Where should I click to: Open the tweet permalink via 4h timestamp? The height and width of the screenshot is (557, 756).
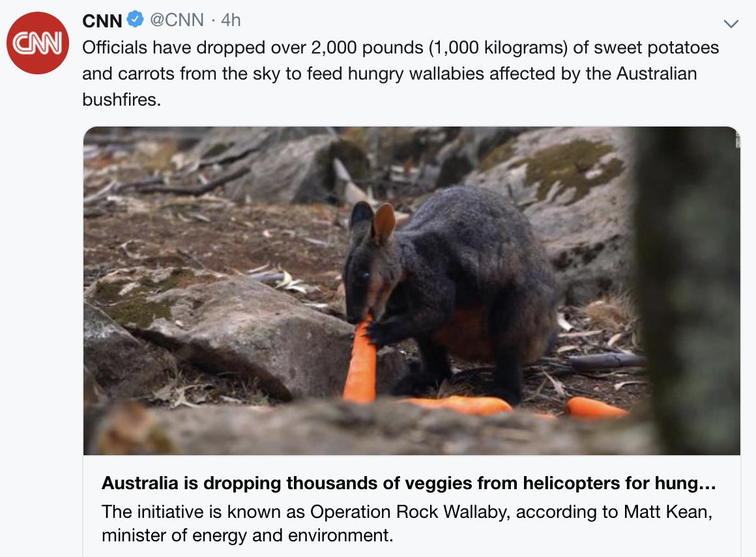[x=231, y=20]
